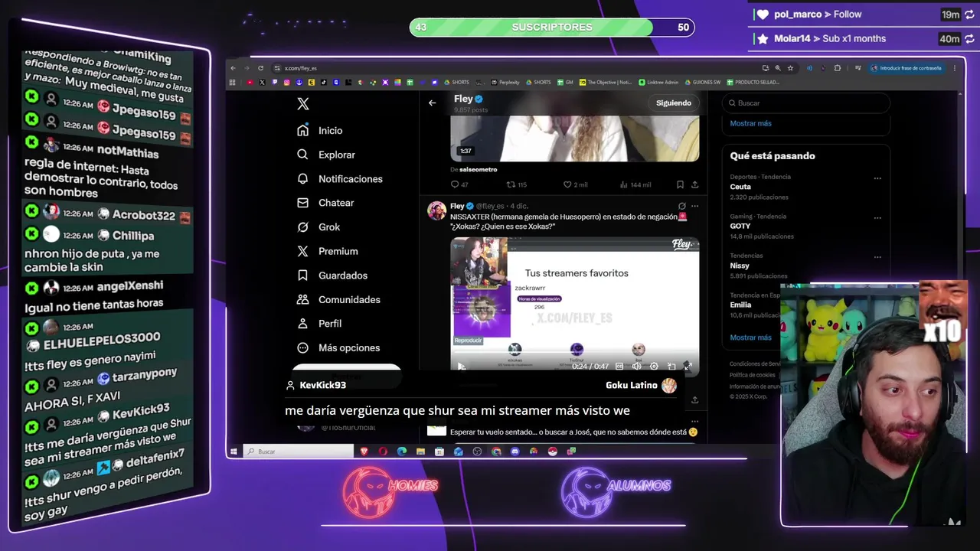Reply to post with 47 comments

coord(459,184)
